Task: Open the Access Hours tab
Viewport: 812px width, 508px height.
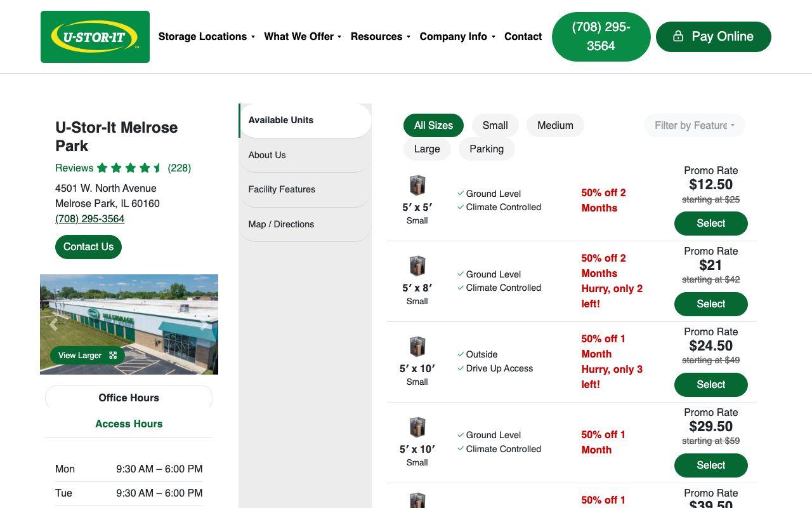Action: pyautogui.click(x=129, y=424)
